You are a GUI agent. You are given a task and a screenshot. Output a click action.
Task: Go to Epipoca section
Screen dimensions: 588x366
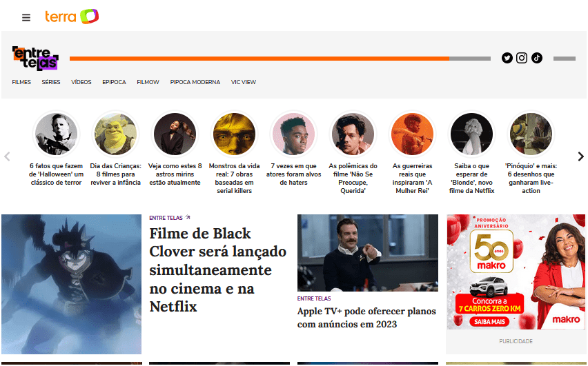[114, 82]
